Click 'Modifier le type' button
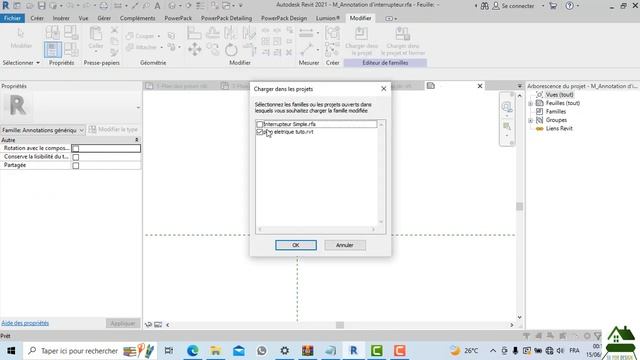The height and width of the screenshot is (360, 640). click(x=114, y=129)
